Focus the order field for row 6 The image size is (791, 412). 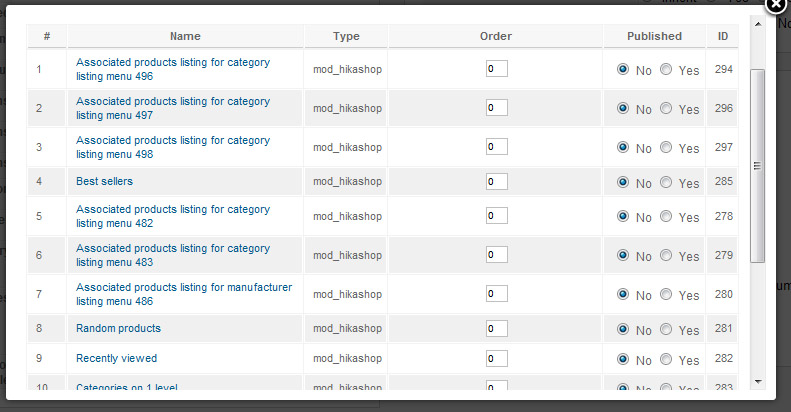tap(496, 255)
